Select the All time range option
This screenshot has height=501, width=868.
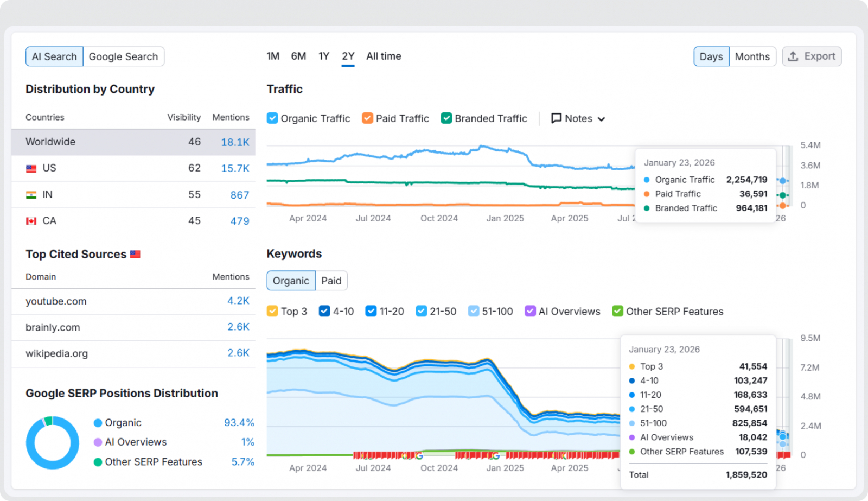tap(384, 56)
